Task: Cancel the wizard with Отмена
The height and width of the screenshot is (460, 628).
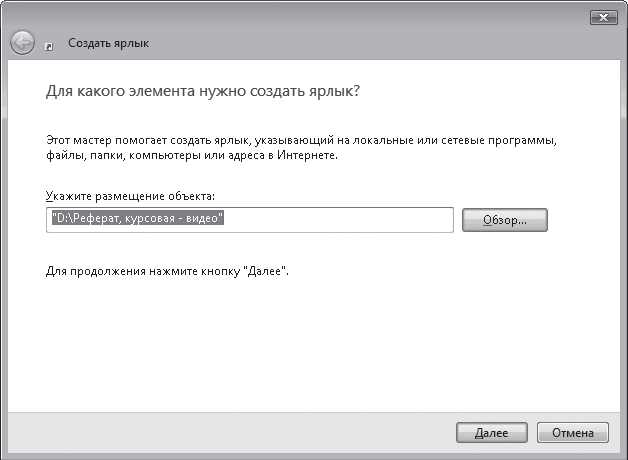Action: [x=573, y=433]
